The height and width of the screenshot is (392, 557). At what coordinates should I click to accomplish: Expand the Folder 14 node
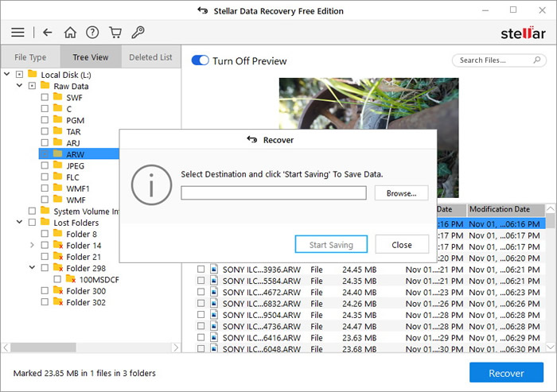coord(32,246)
